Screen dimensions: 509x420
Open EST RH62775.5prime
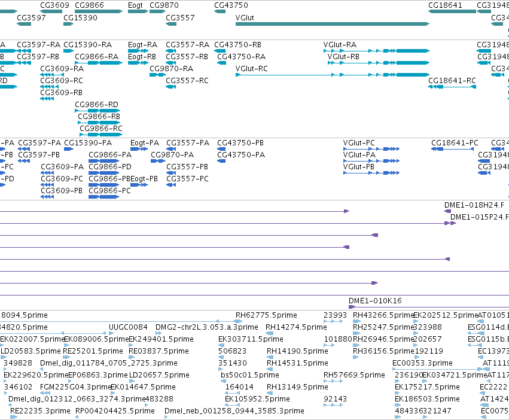[x=239, y=321]
